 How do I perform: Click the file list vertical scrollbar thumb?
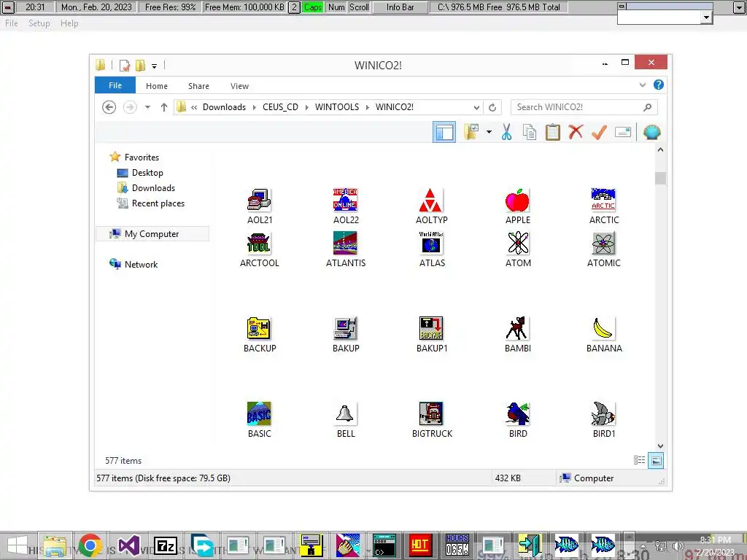[x=659, y=178]
